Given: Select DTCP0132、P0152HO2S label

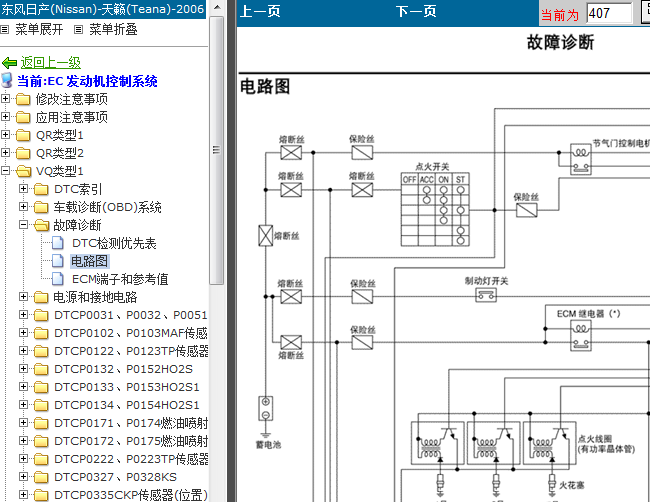Looking at the screenshot, I should (x=124, y=369).
